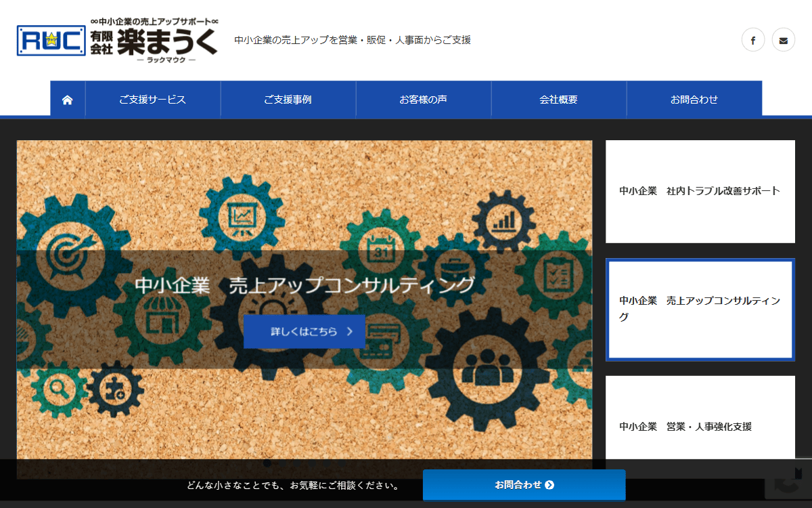This screenshot has height=508, width=812.
Task: Click the 詳しくはこちら button
Action: (304, 332)
